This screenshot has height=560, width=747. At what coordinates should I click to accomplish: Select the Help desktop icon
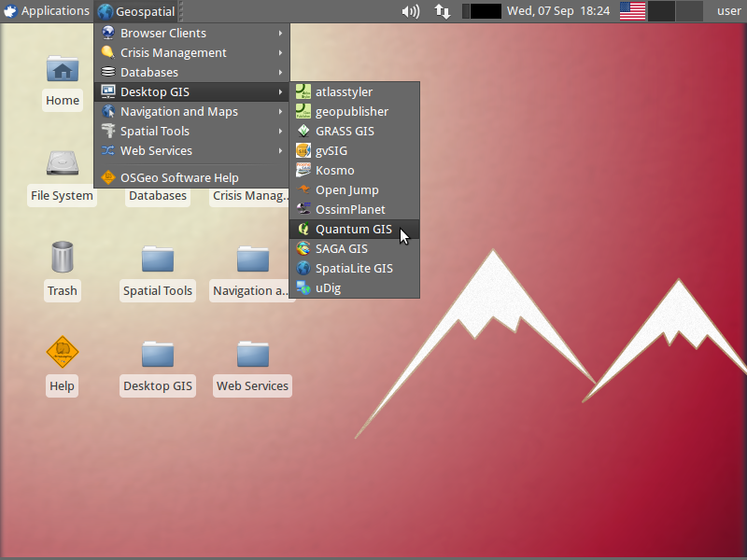click(x=63, y=353)
